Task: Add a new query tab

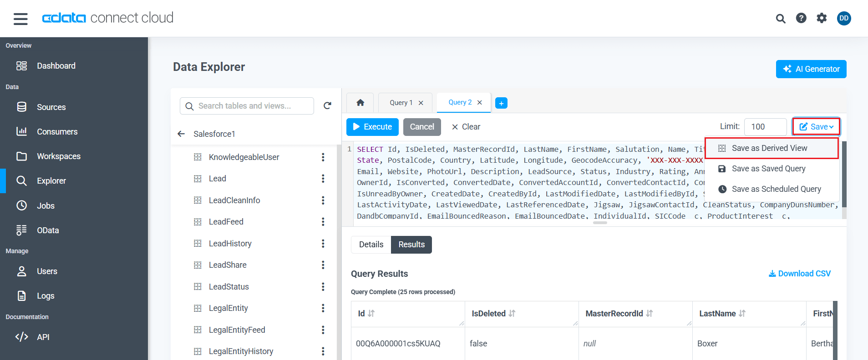Action: (x=501, y=103)
